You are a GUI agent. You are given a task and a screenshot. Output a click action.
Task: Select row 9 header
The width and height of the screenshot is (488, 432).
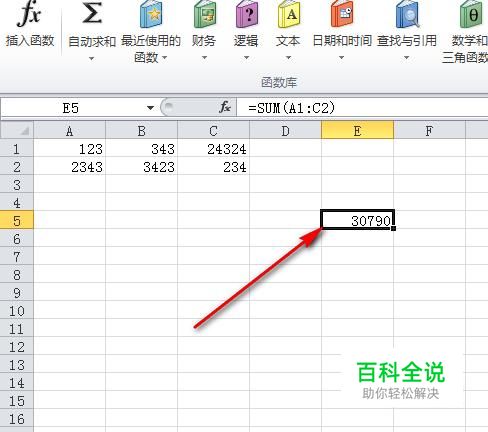coord(17,293)
